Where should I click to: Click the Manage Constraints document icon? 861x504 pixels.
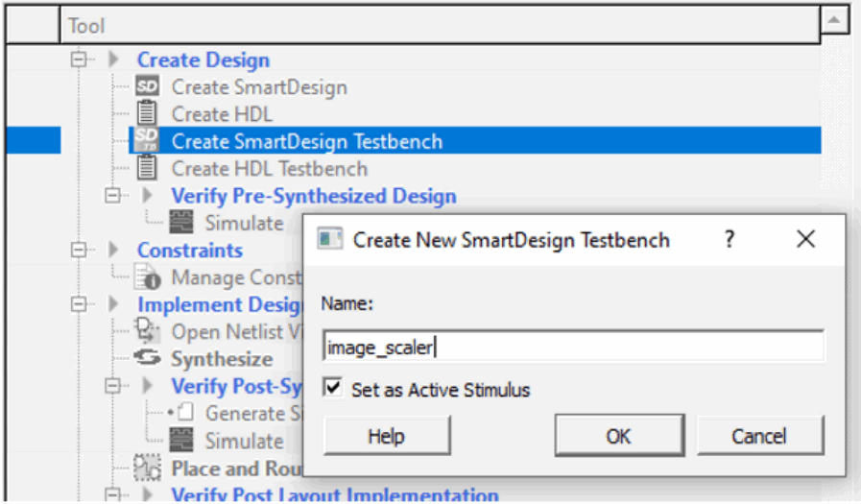148,276
